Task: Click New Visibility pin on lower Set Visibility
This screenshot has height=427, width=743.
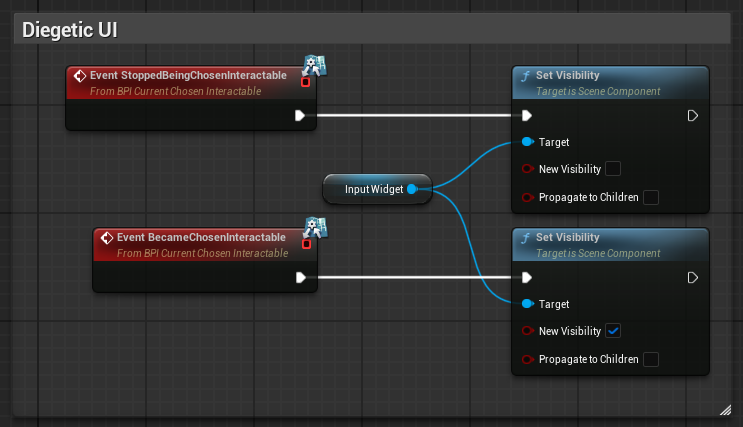Action: pos(527,331)
